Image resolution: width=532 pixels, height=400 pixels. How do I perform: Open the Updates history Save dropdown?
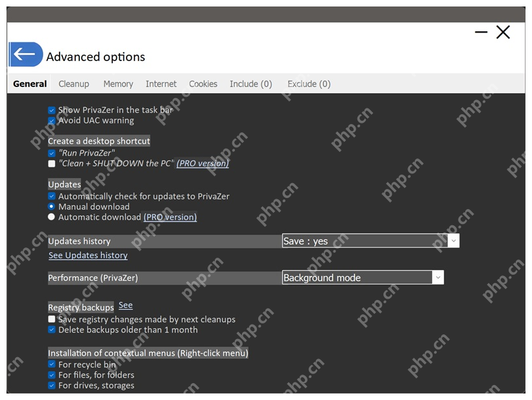pyautogui.click(x=370, y=241)
